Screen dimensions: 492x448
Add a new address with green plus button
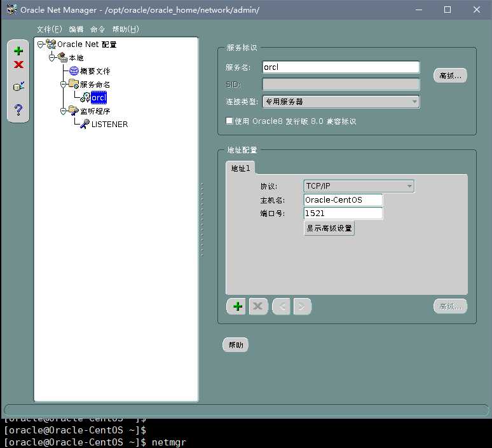pos(236,306)
